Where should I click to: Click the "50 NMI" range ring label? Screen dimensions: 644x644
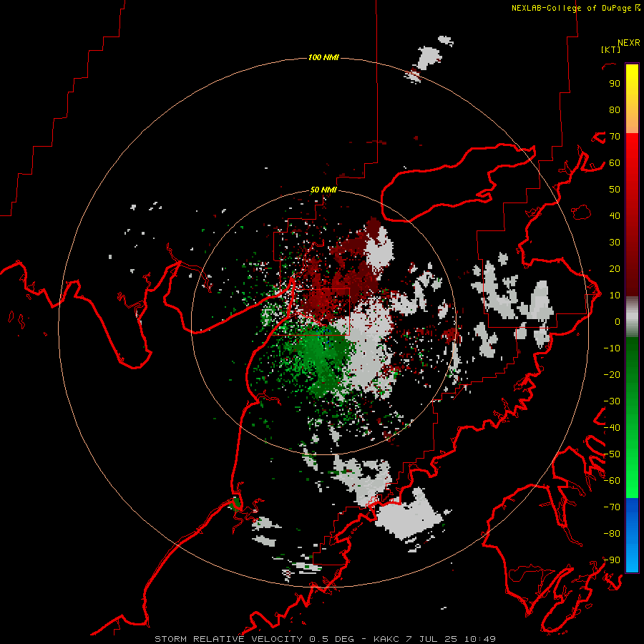323,190
